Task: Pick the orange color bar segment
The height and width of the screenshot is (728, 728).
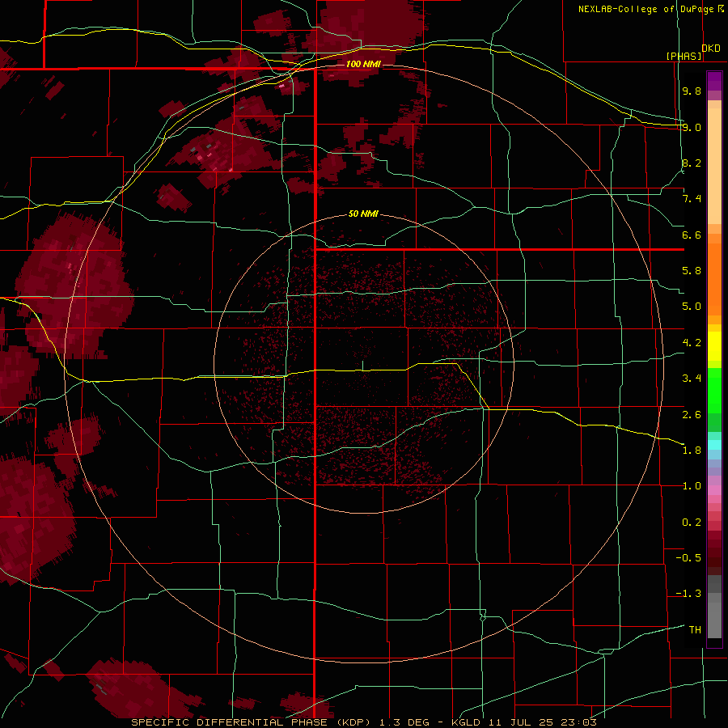Action: [714, 278]
